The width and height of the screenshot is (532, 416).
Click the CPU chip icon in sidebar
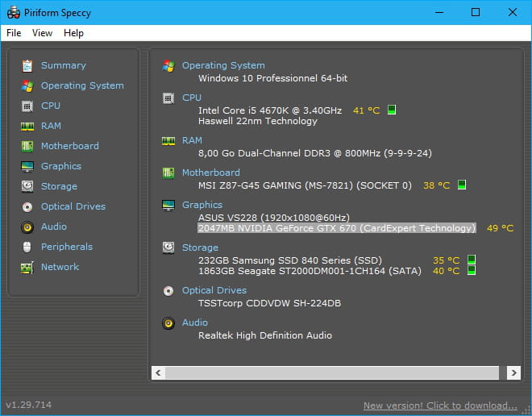[x=27, y=106]
